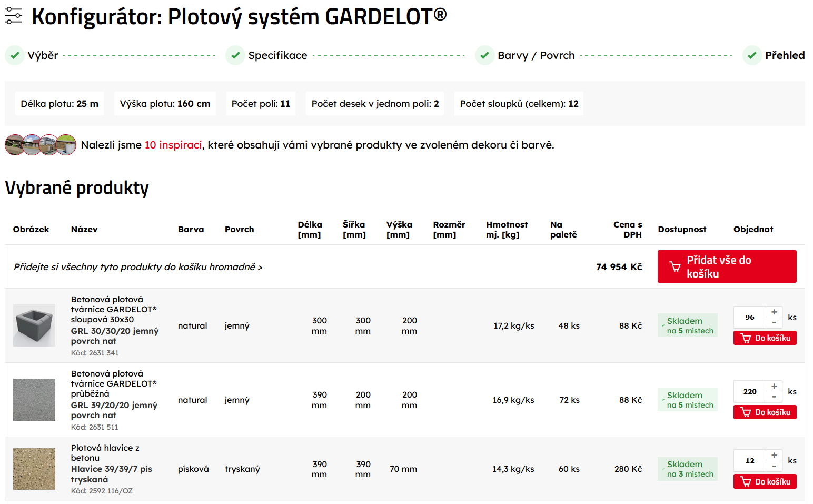Screen dimensions: 813x504
Task: Open the Barvy / Povrch step
Action: [x=536, y=55]
